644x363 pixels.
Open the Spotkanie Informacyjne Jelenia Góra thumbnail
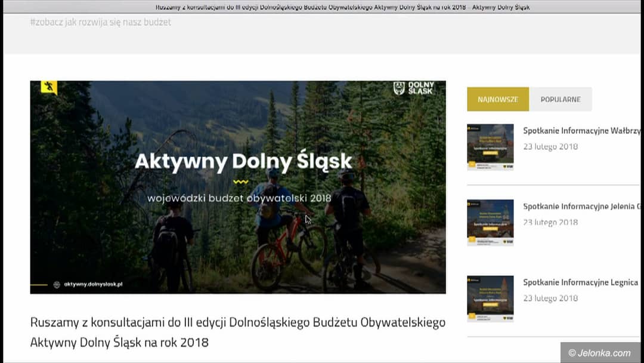tap(490, 222)
